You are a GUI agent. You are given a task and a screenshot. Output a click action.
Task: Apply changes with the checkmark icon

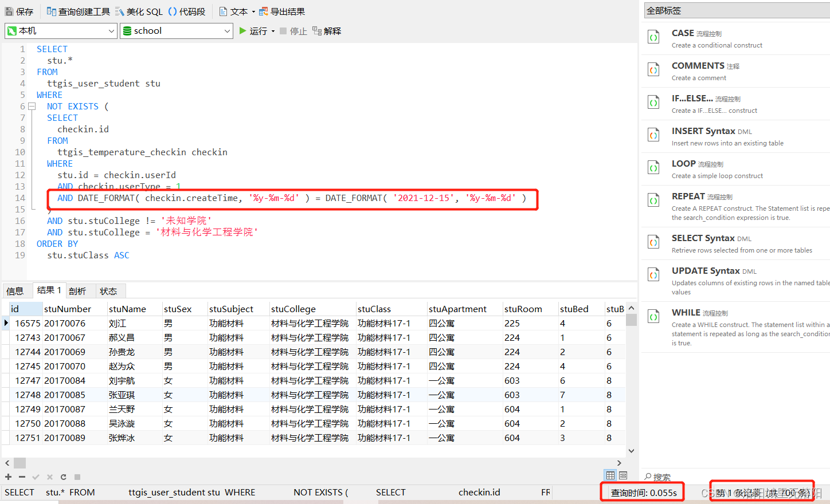[36, 477]
